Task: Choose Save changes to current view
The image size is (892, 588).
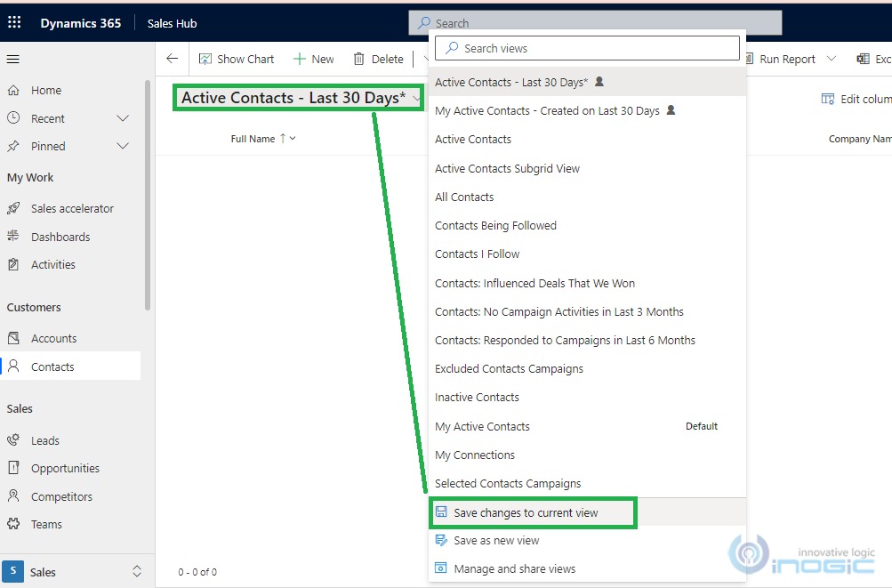Action: pos(587,512)
